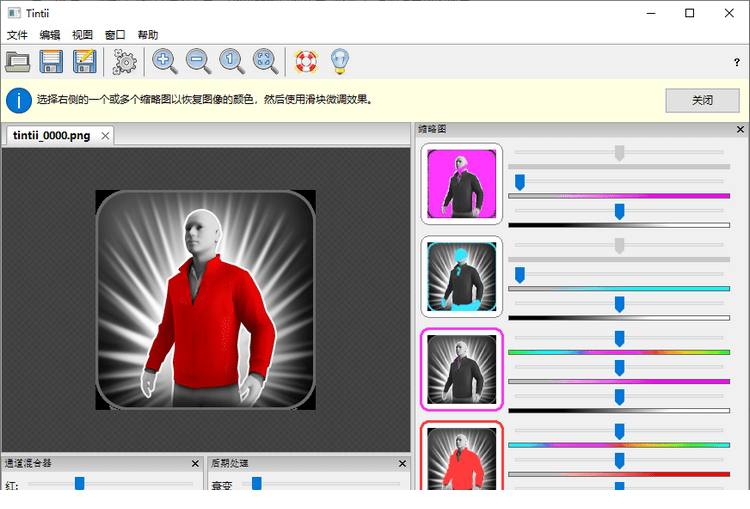Click the Open file folder icon
Viewport: 750px width, 509px height.
[x=18, y=62]
